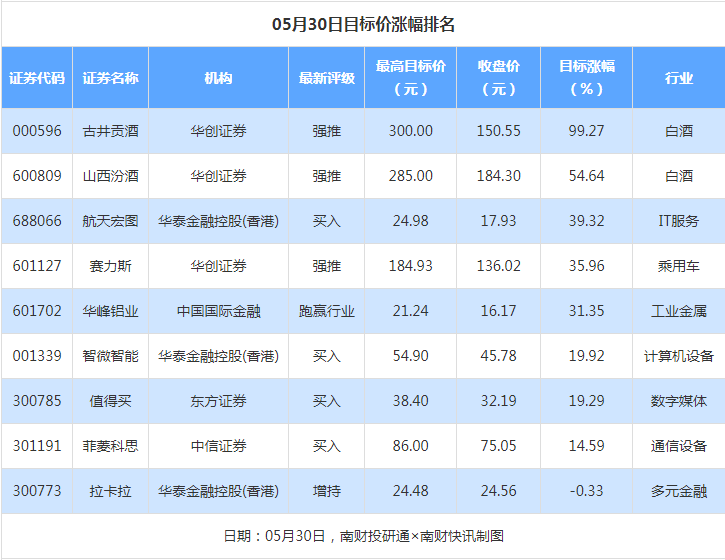Click the 最高目标价（元） column header

(x=411, y=77)
